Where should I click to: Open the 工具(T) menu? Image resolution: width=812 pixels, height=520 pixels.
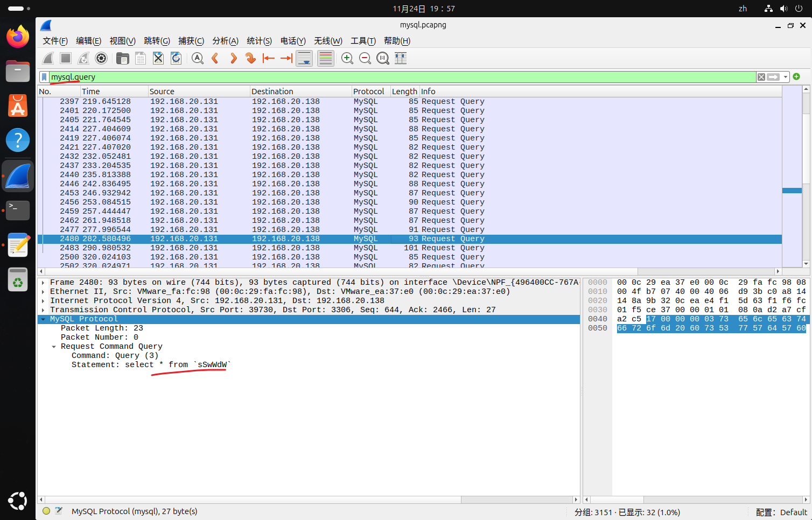[x=363, y=41]
